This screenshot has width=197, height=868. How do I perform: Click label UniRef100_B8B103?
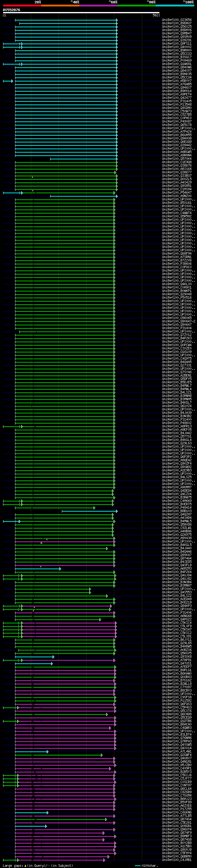tap(177, 511)
